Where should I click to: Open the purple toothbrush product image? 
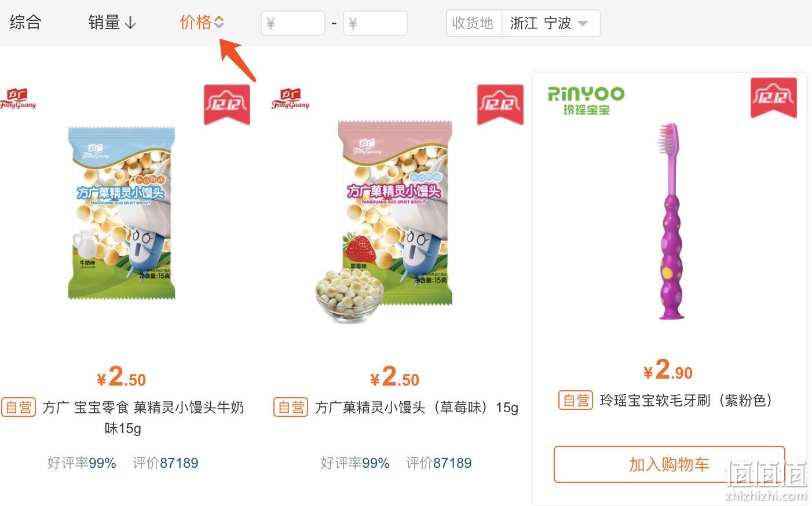(672, 221)
